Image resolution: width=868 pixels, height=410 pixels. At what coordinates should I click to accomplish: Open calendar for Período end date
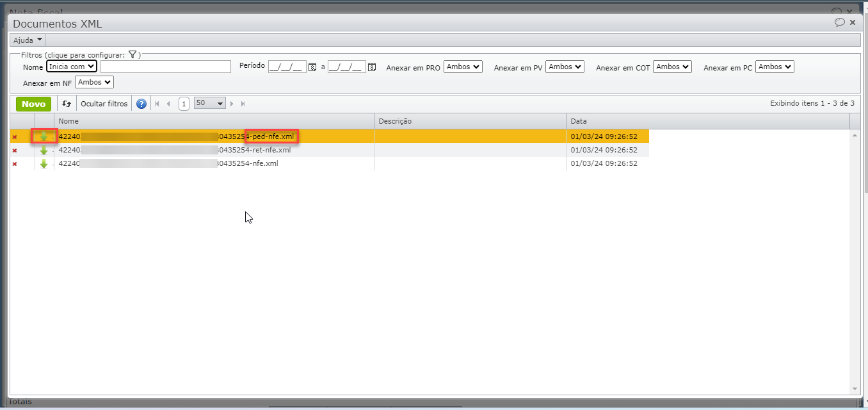(x=372, y=67)
